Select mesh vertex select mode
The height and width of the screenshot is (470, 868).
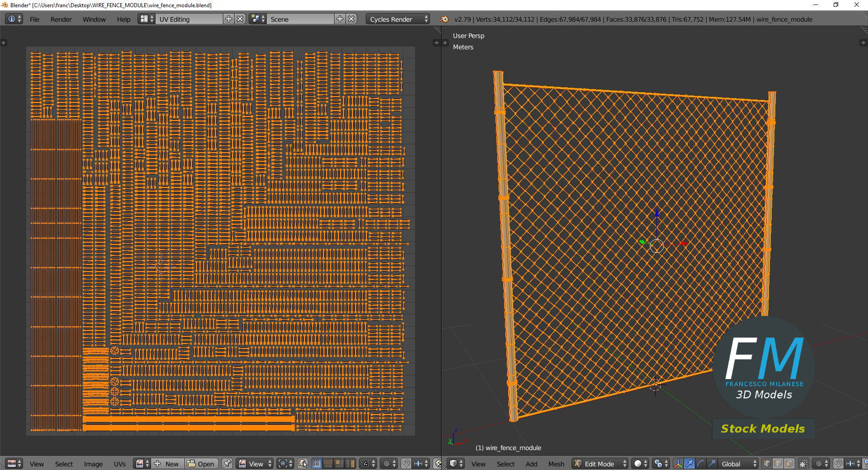[767, 464]
